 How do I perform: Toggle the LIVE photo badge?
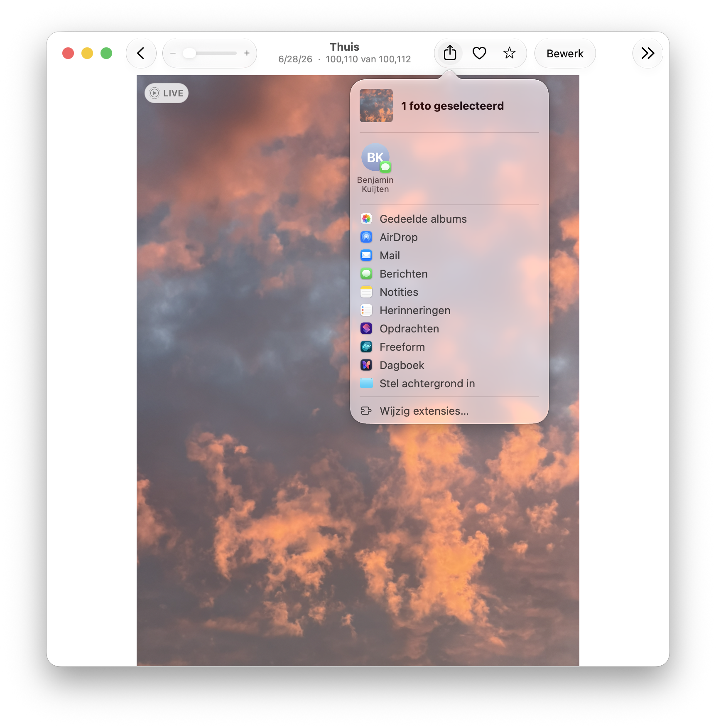[x=167, y=93]
